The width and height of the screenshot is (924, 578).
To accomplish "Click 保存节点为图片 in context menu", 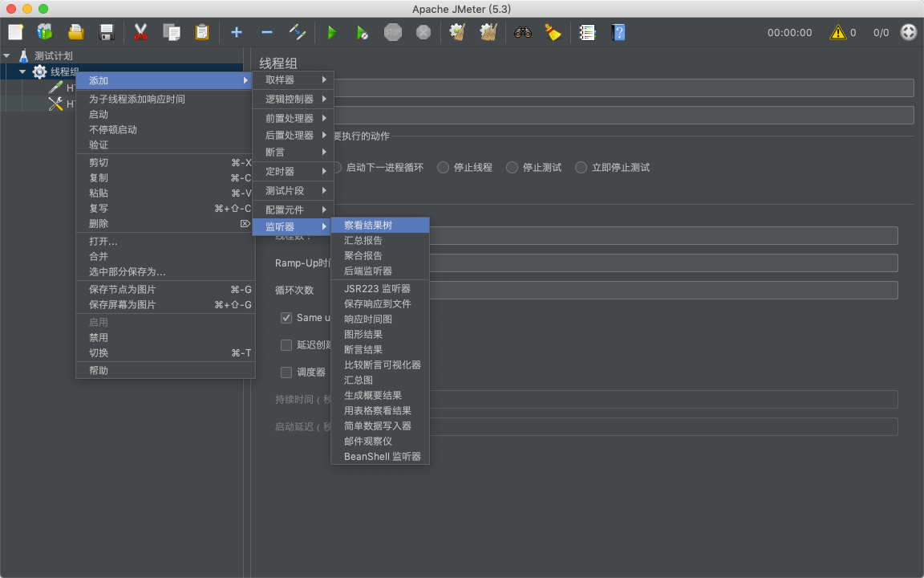I will [x=165, y=290].
